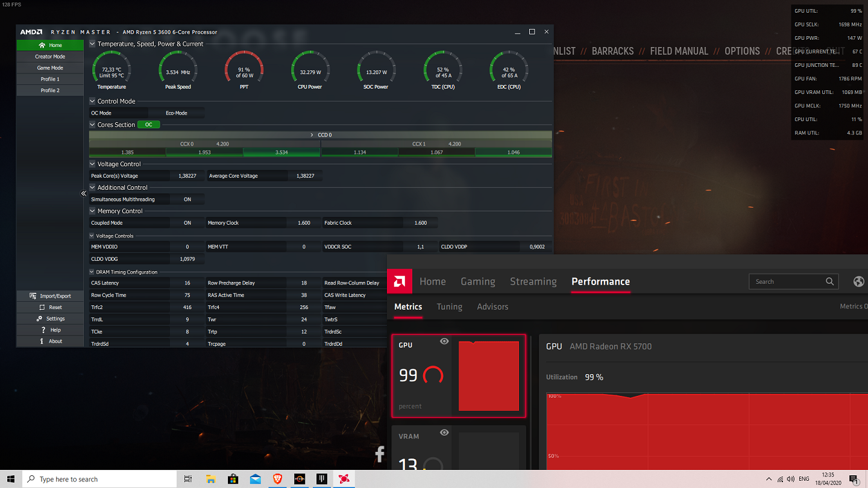This screenshot has width=868, height=488.
Task: Switch to Game Mode profile
Action: tap(50, 68)
